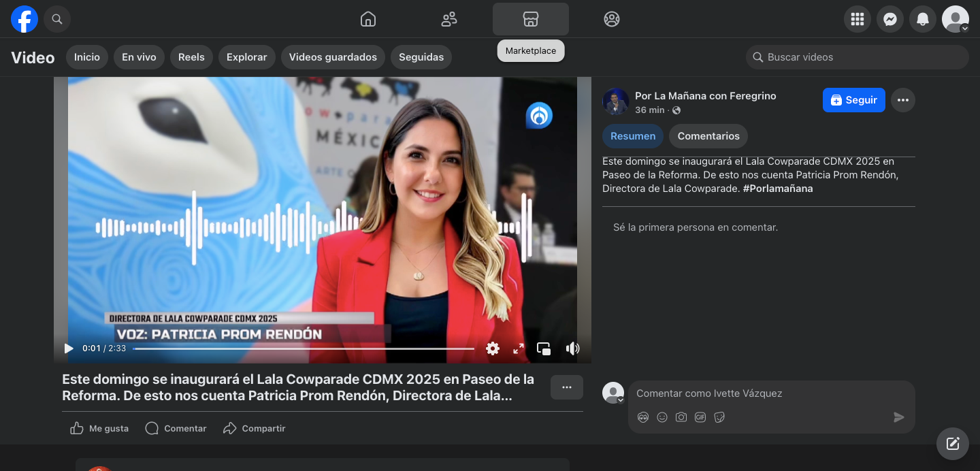The image size is (980, 471).
Task: Open Videos guardados tab
Action: click(333, 57)
